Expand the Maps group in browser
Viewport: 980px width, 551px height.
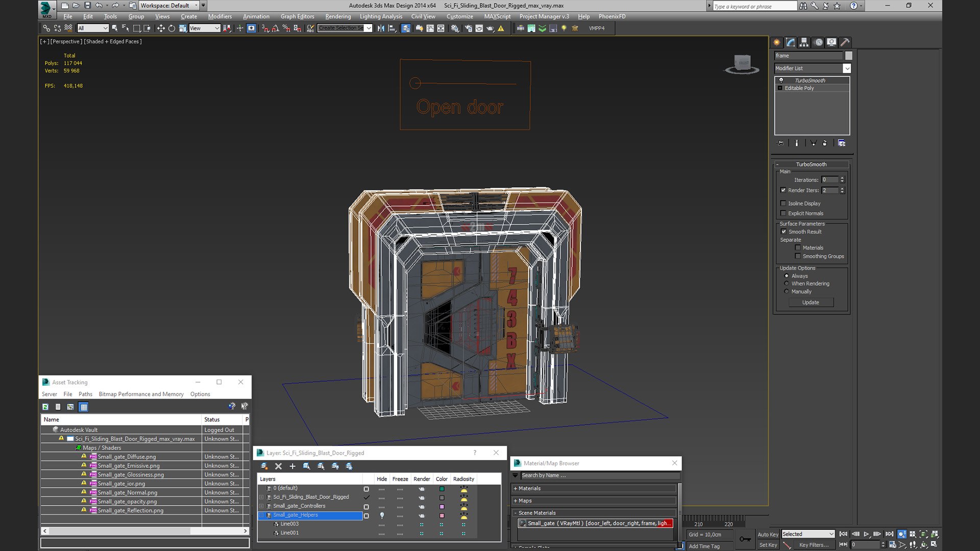point(515,501)
